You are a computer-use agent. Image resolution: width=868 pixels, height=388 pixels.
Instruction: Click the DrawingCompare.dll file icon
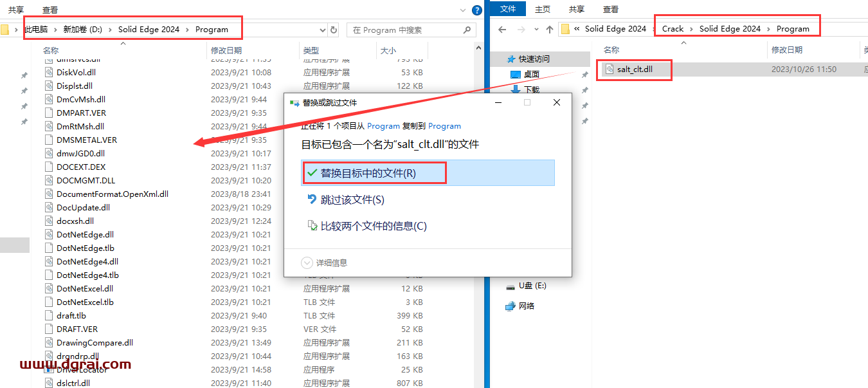(x=50, y=342)
